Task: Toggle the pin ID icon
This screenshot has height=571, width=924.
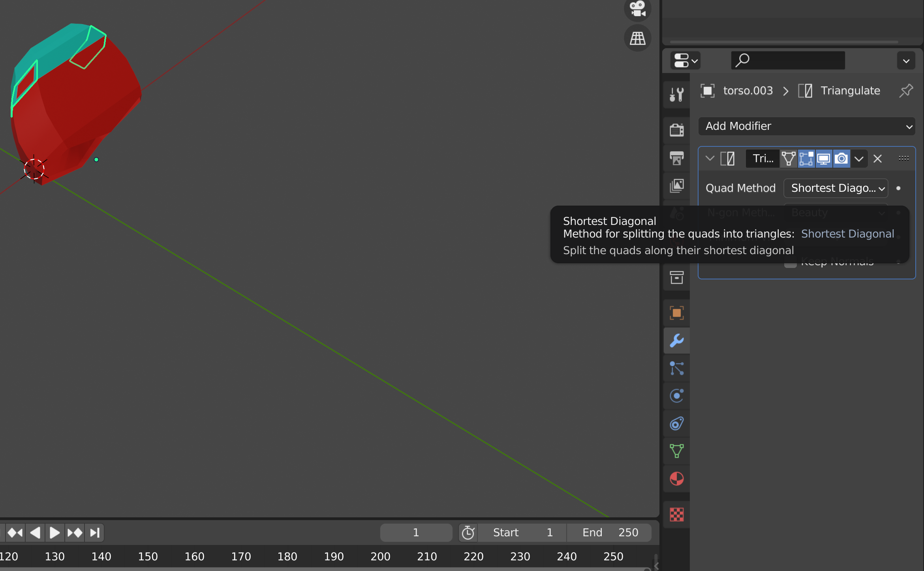Action: (906, 91)
